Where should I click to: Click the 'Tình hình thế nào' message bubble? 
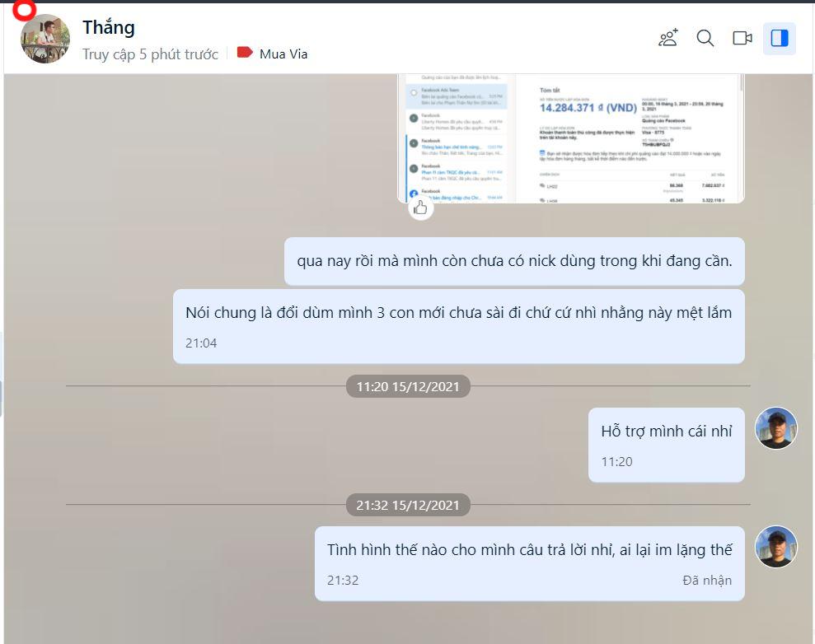530,563
